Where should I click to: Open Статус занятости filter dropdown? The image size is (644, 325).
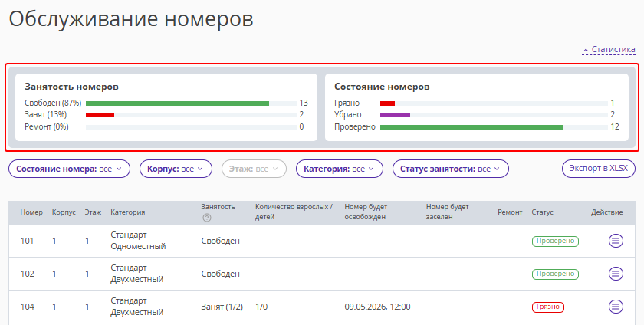[x=451, y=169]
